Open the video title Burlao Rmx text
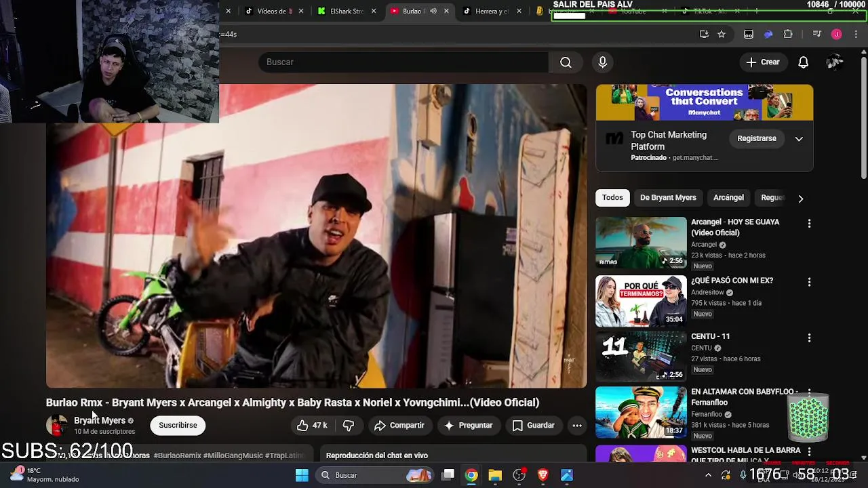This screenshot has height=488, width=868. click(293, 403)
